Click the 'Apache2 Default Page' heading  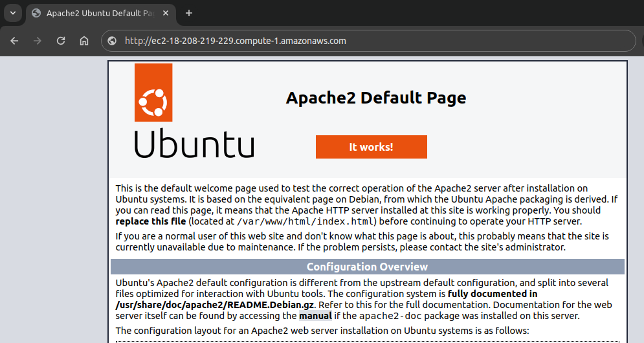point(376,98)
